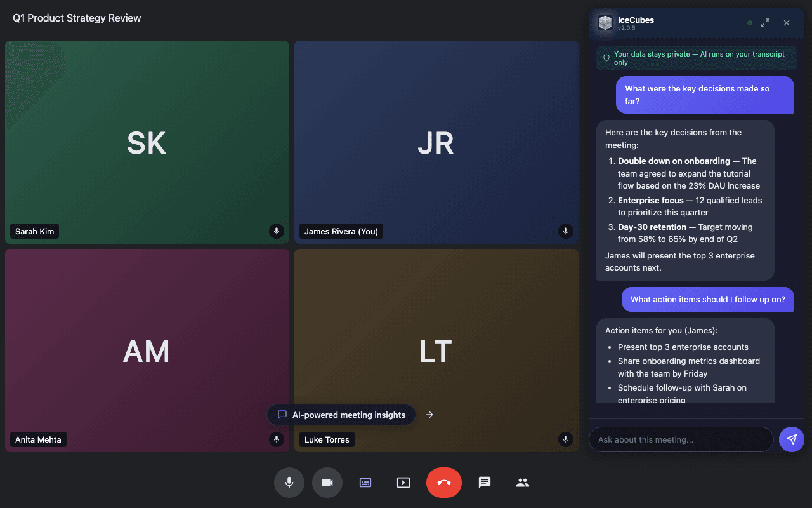Toggle Luke Torres's microphone indicator

click(566, 439)
